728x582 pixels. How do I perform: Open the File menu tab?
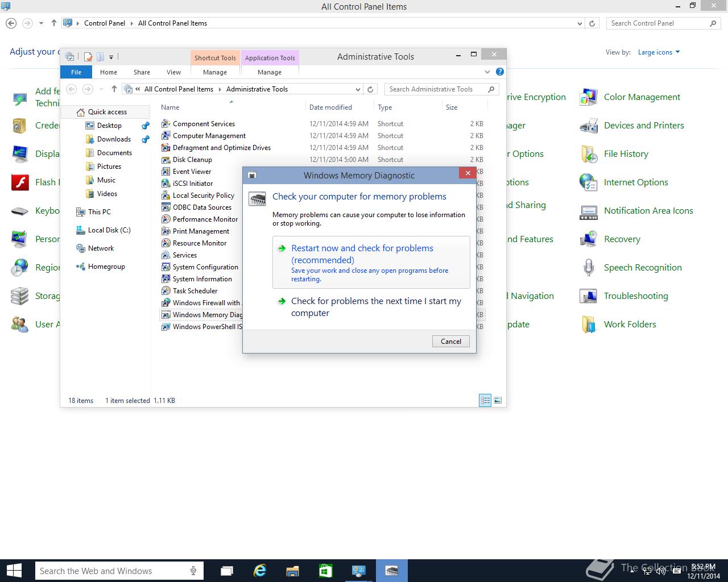76,72
